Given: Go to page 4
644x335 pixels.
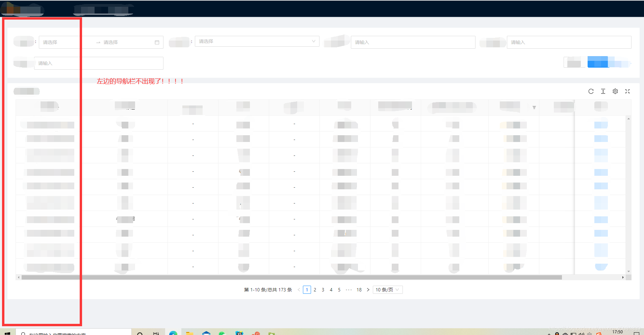Looking at the screenshot, I should 331,290.
